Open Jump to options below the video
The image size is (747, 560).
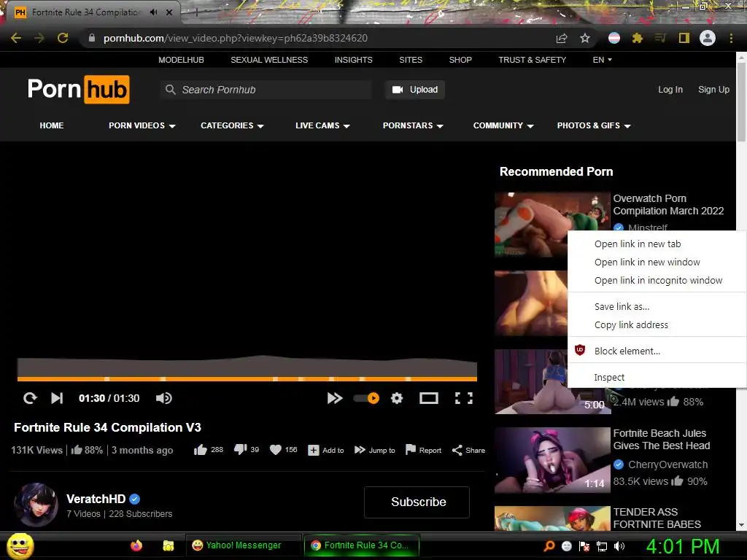click(x=375, y=451)
